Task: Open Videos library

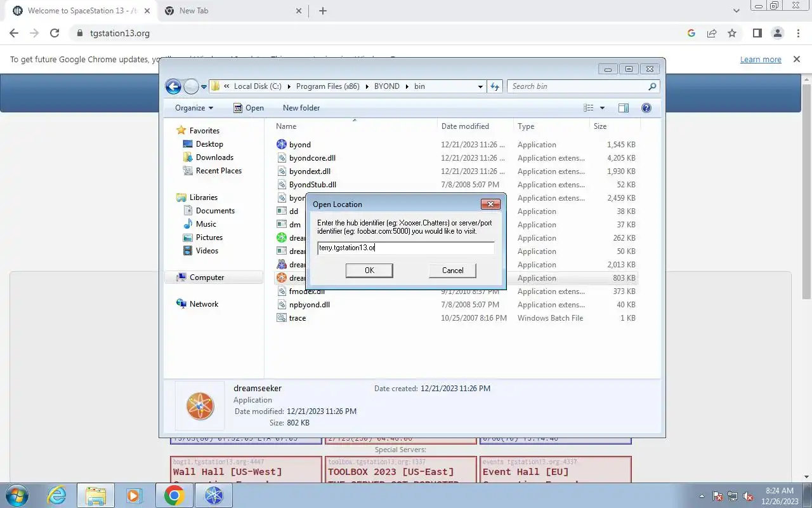Action: click(207, 251)
